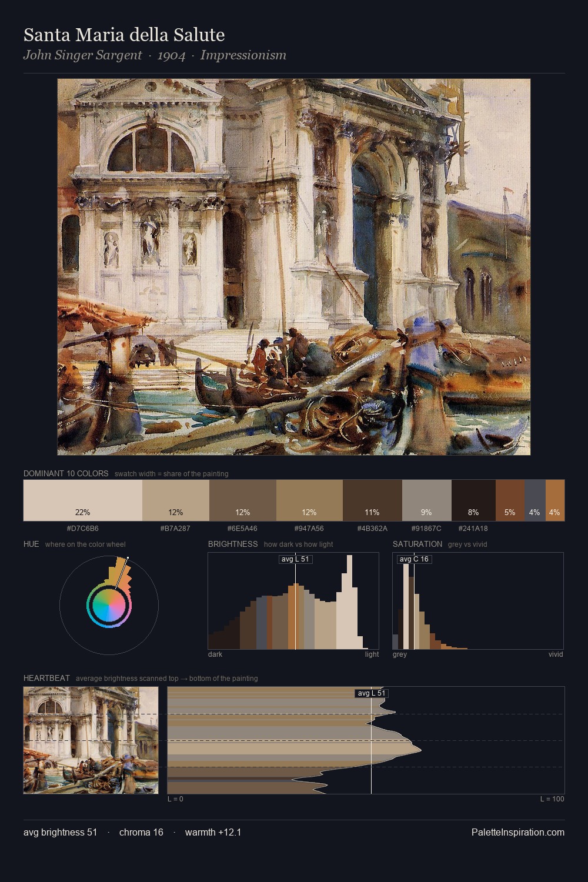Click the hex code '#947A56'

pos(309,528)
